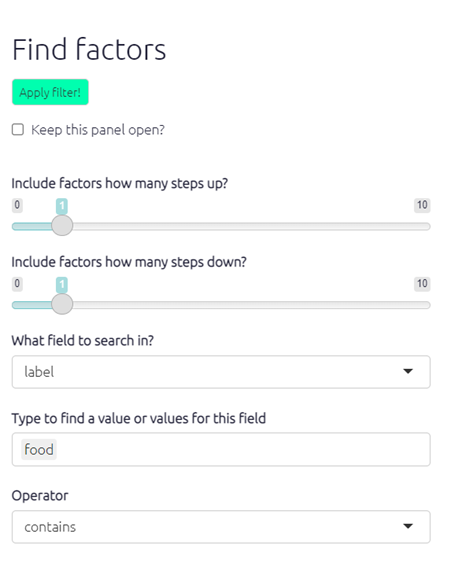Screen dimensions: 462x567
Task: Select the food tag in the value field
Action: coord(39,449)
